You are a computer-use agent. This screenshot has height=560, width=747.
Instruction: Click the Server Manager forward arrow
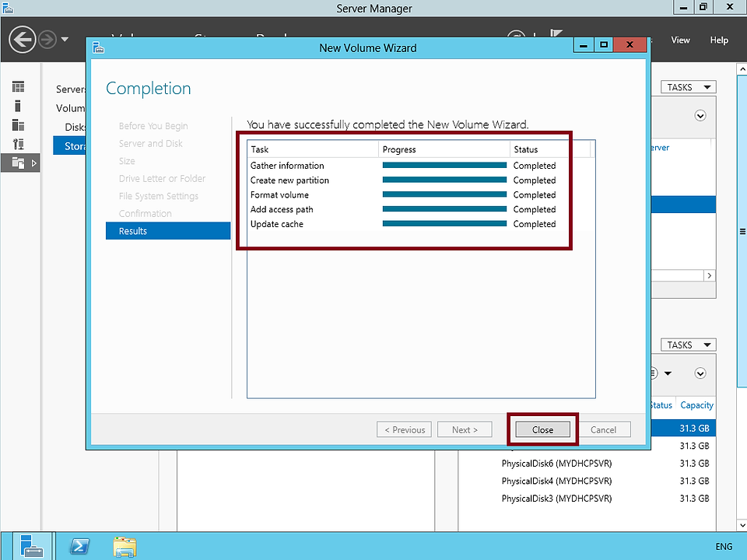click(47, 40)
